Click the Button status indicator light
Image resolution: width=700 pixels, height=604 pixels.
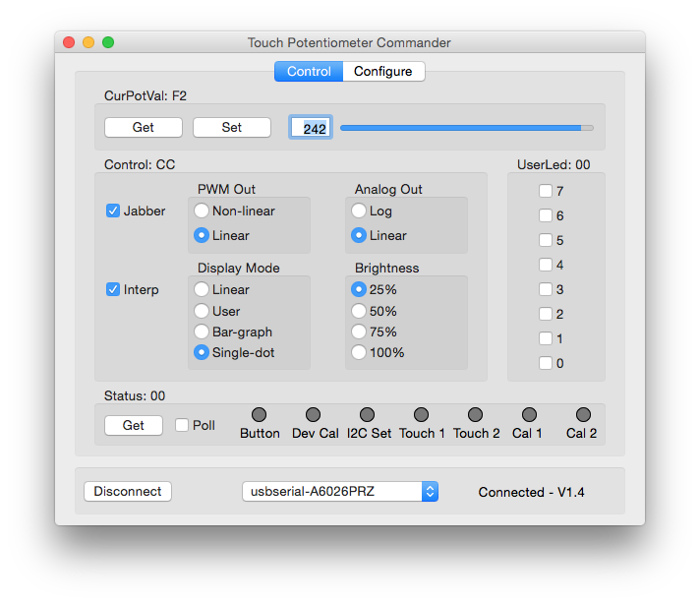259,414
